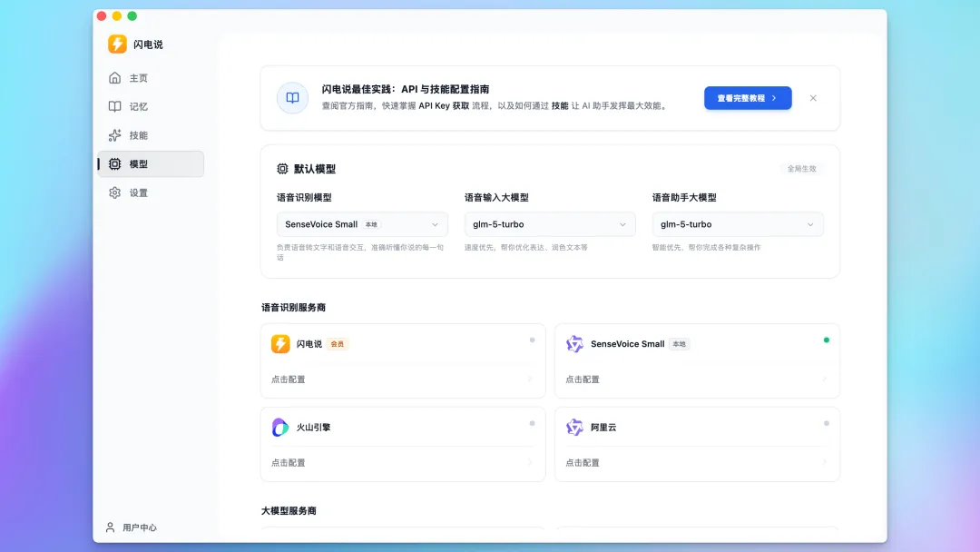Click 语音输入大模型 label
The image size is (980, 552).
497,198
